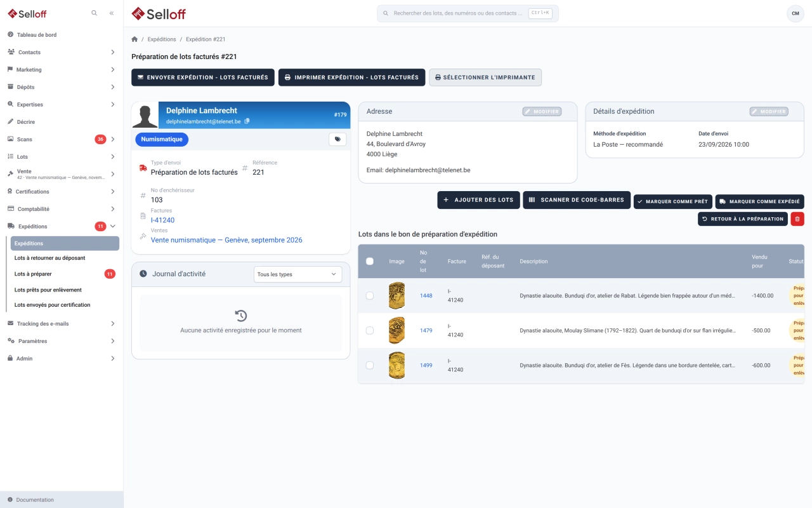This screenshot has height=508, width=812.
Task: Open the coin thumbnail for lot 1479
Action: (x=396, y=331)
